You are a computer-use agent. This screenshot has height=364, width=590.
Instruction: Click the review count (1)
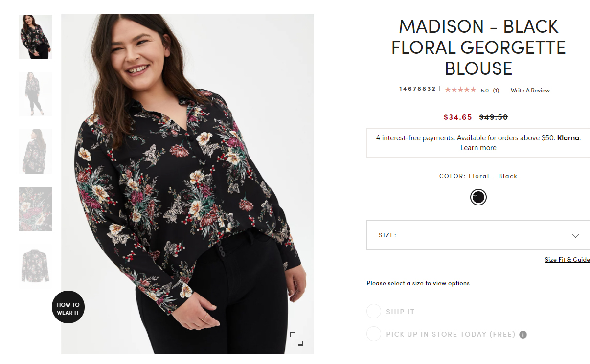click(x=496, y=91)
